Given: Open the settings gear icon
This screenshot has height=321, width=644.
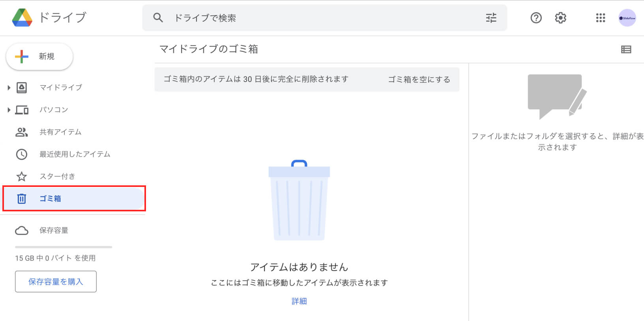Looking at the screenshot, I should [x=560, y=18].
